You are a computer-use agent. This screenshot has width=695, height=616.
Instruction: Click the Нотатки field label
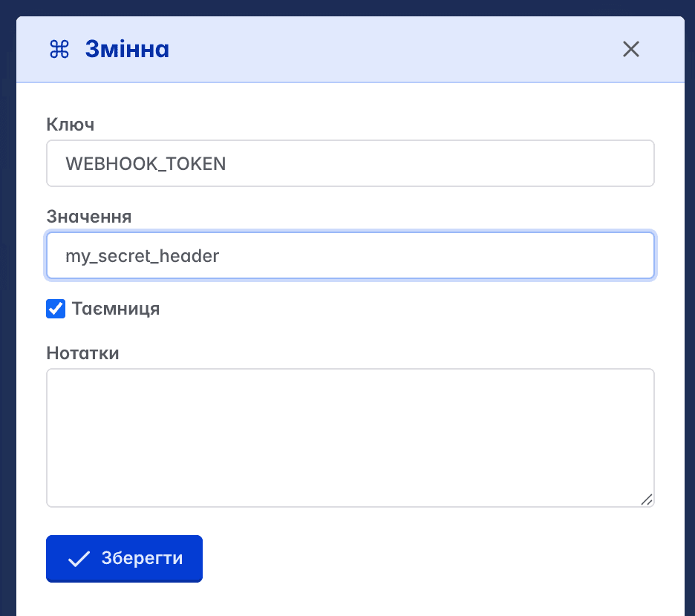(83, 353)
